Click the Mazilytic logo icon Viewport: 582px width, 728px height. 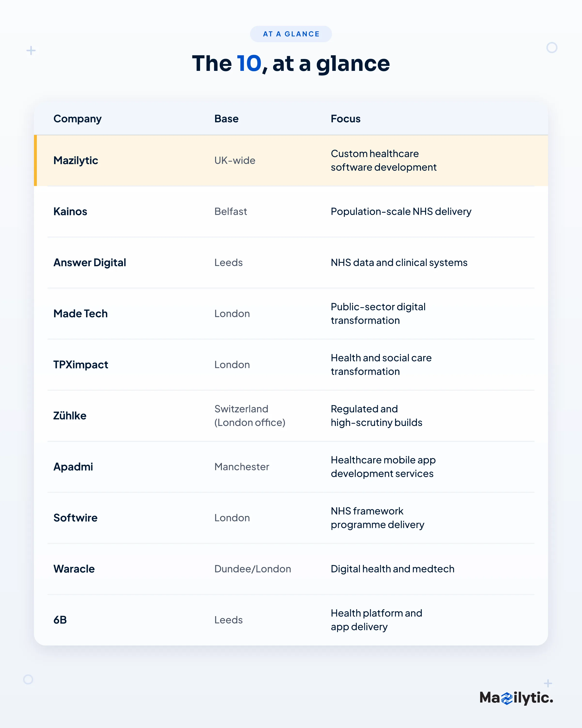click(507, 698)
